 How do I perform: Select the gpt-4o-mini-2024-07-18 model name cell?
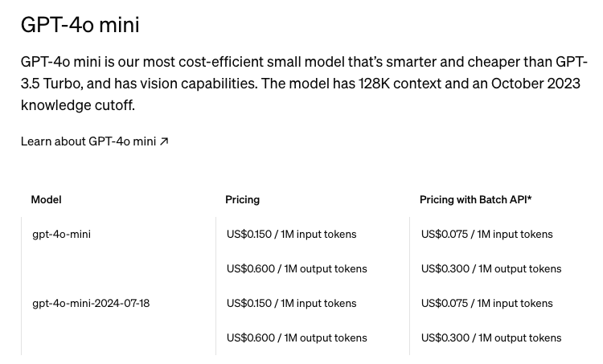[91, 303]
